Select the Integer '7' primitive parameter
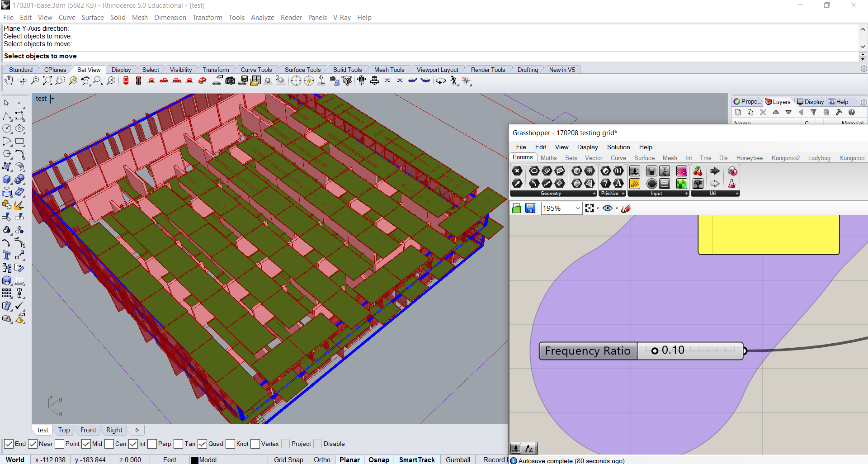The height and width of the screenshot is (464, 868). pyautogui.click(x=606, y=184)
